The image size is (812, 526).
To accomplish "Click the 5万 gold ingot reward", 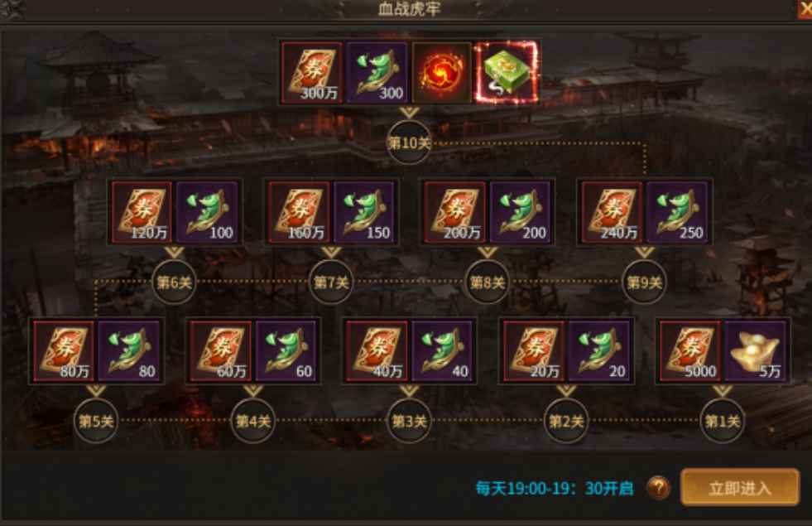I will pos(755,351).
